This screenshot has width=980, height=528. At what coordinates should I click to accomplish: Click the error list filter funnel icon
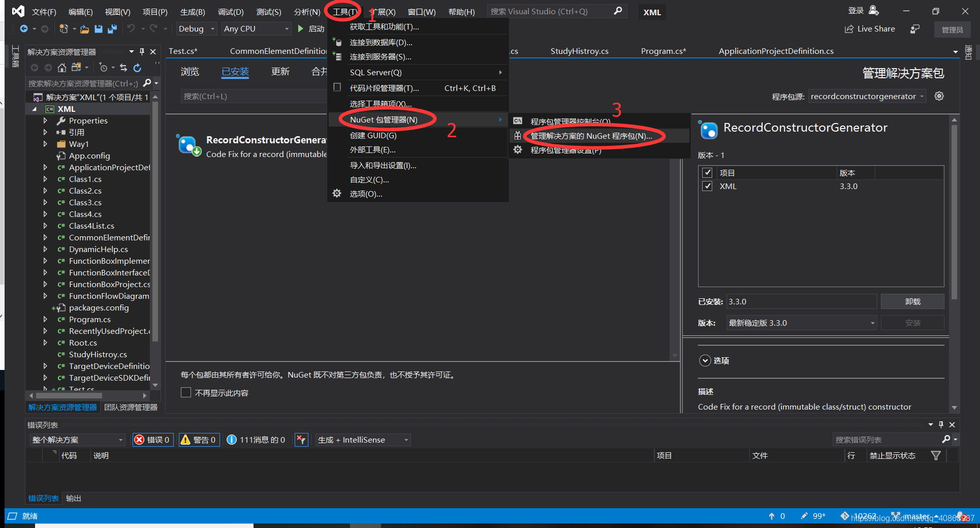(935, 455)
